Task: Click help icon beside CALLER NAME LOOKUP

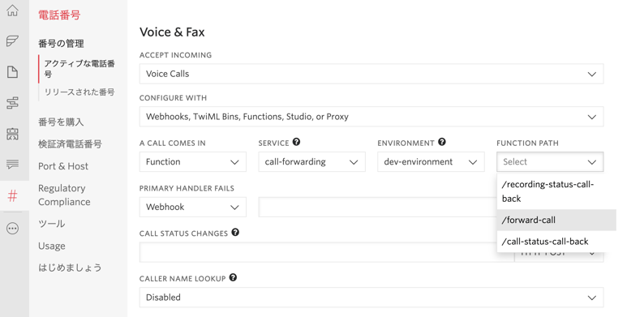Action: [x=233, y=277]
